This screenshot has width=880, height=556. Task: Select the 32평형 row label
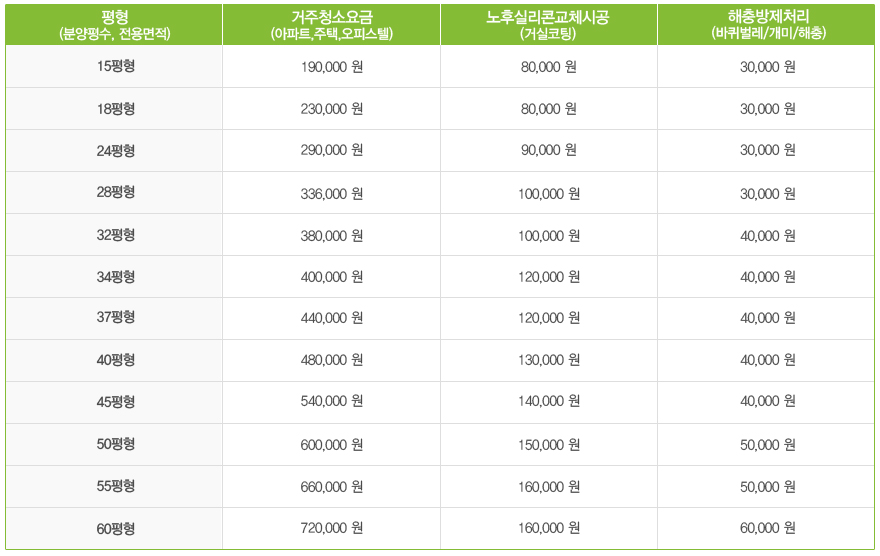[x=116, y=235]
